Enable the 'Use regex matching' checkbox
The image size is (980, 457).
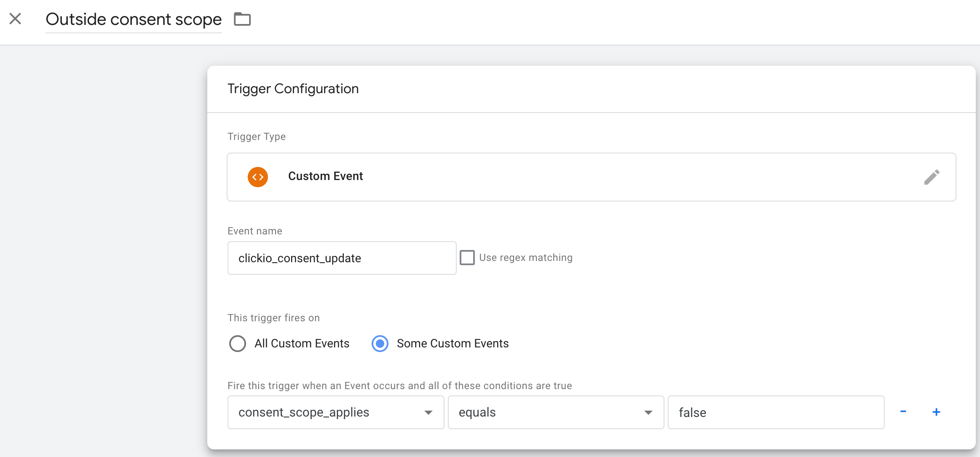467,258
